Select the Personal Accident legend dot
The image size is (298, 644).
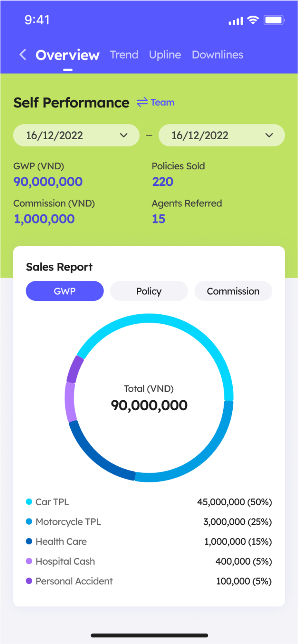click(x=28, y=581)
